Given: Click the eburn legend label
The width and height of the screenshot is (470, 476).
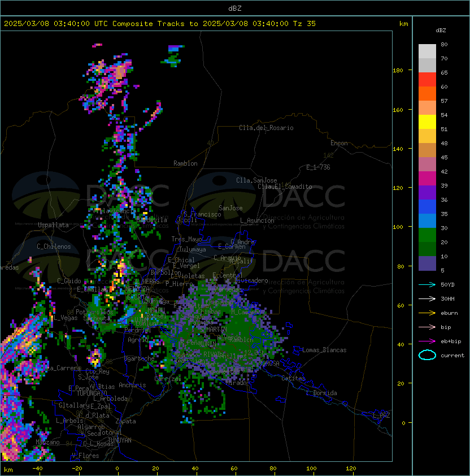Looking at the screenshot, I should 449,313.
